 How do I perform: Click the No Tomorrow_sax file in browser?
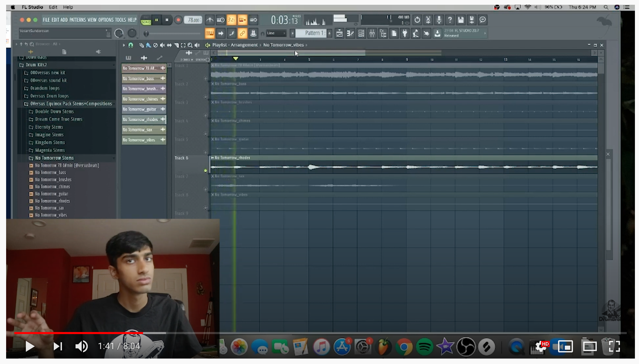[49, 208]
